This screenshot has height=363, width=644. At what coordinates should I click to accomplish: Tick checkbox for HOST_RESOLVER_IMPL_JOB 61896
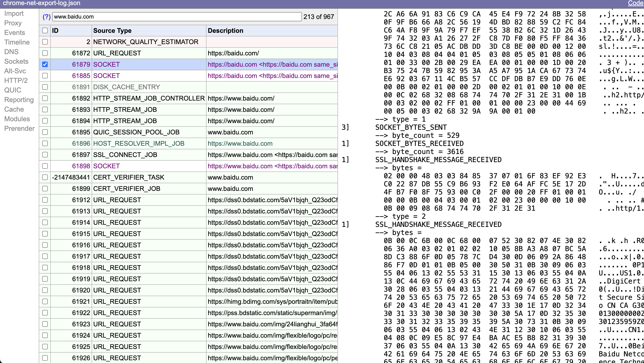[45, 143]
